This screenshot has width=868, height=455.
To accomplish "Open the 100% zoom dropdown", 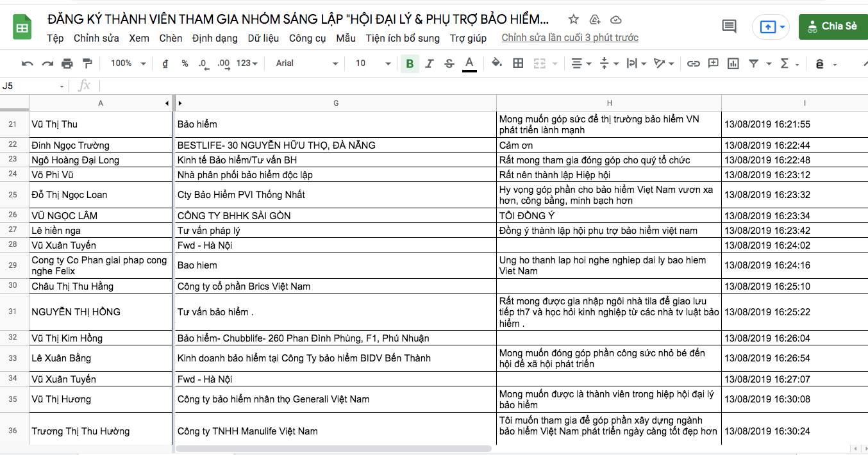I will [x=128, y=63].
